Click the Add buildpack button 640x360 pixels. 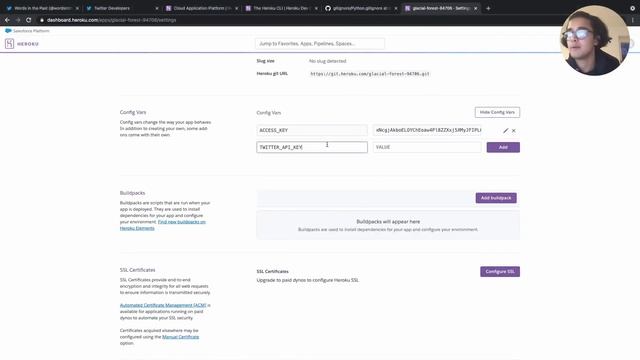click(x=496, y=198)
